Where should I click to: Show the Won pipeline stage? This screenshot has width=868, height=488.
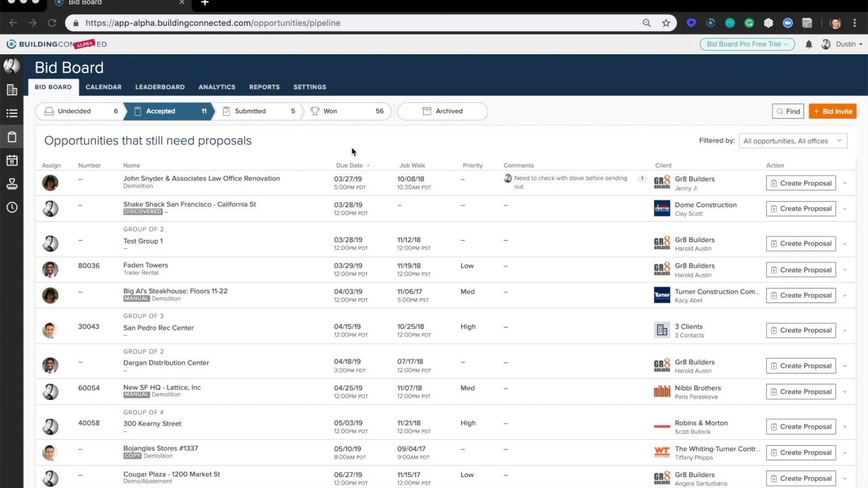click(347, 111)
